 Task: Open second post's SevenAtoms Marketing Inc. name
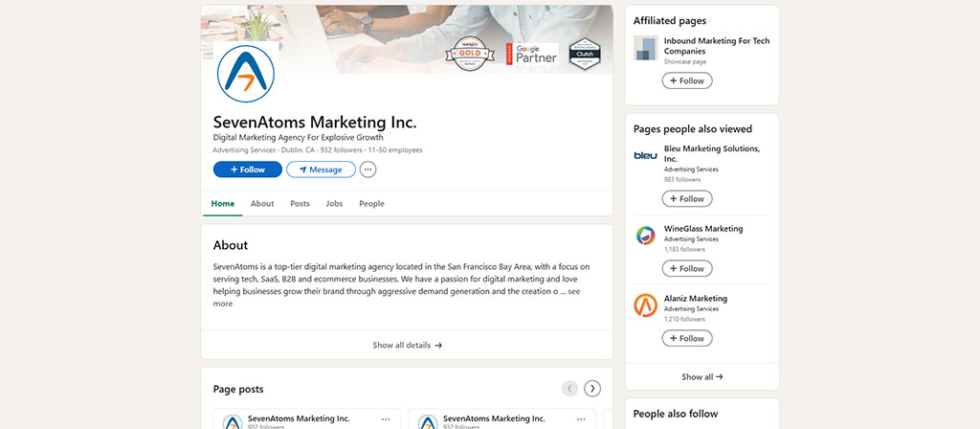pos(495,418)
